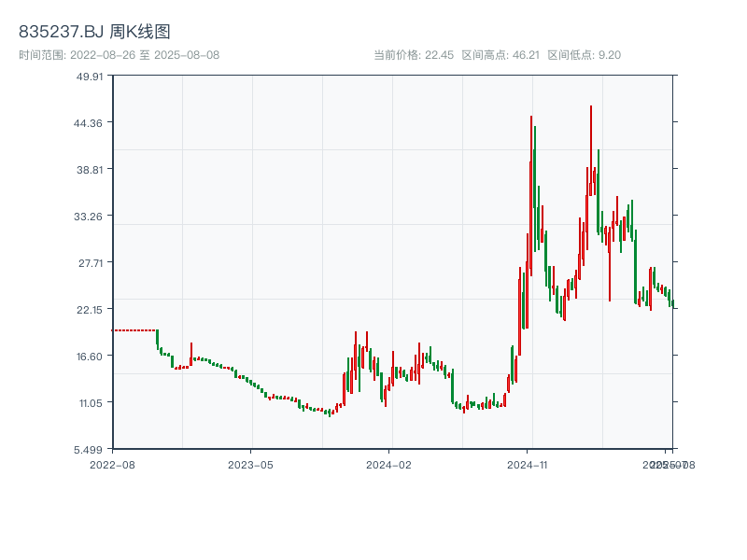Click the tallest candlestick near the 46 peak

tap(591, 140)
